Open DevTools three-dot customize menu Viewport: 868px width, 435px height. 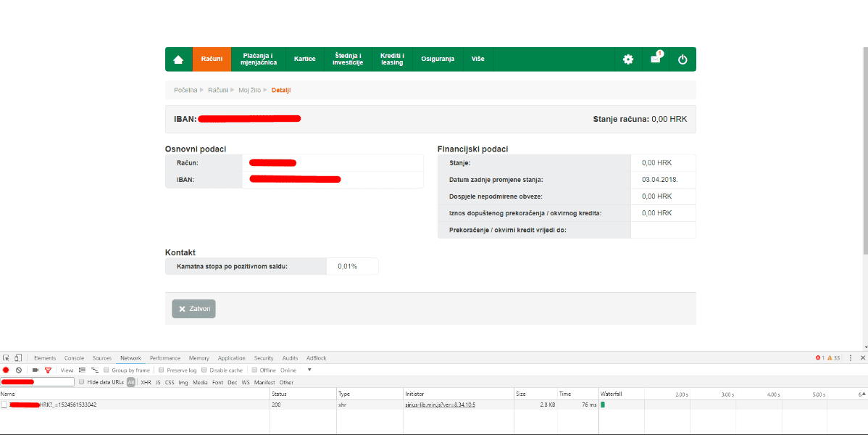tap(851, 358)
